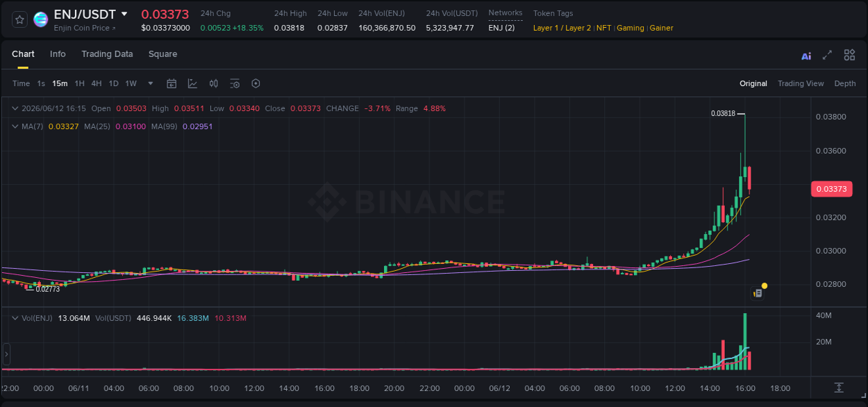Click the MA(25) value 0.03100

131,126
